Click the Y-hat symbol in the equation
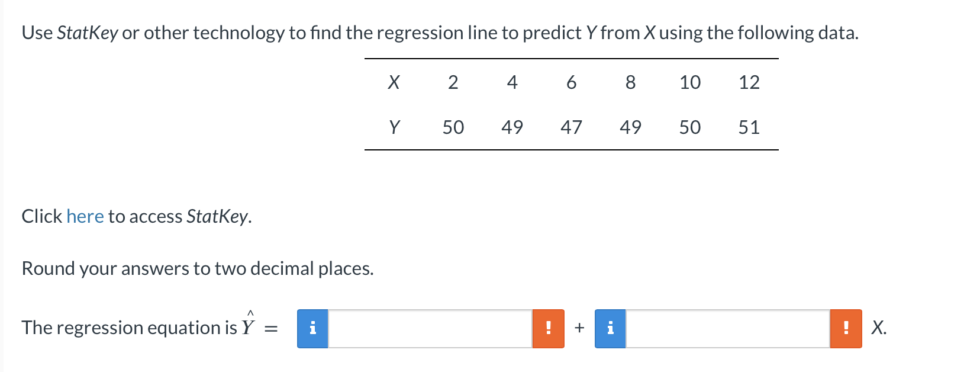The image size is (980, 372). pyautogui.click(x=249, y=325)
